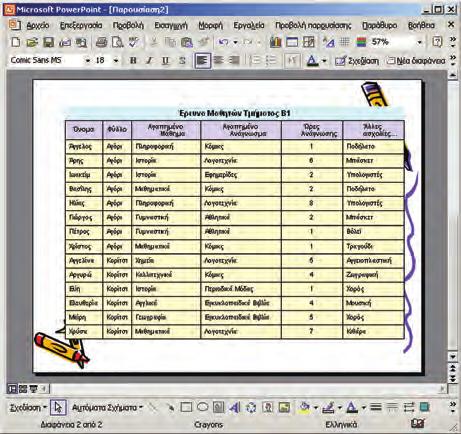Open PowerPoint help question mark icon
This screenshot has width=461, height=434.
click(x=437, y=42)
